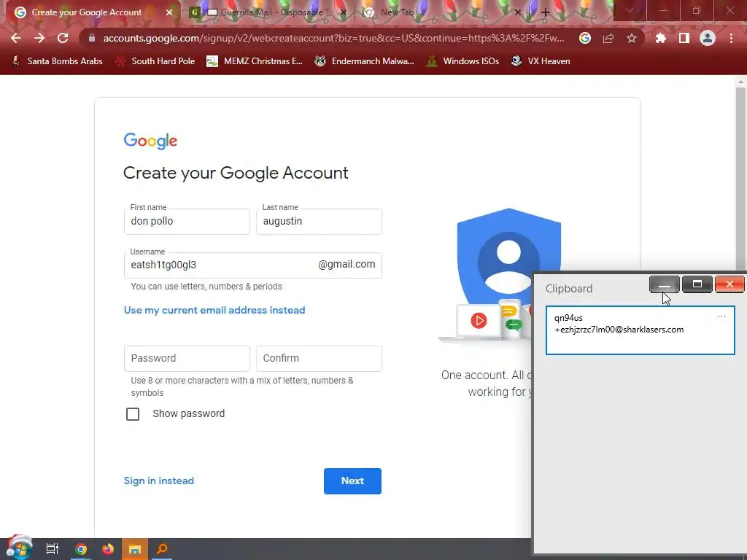Screen dimensions: 747x560
Task: Open the Windows Start button
Action: (18, 548)
